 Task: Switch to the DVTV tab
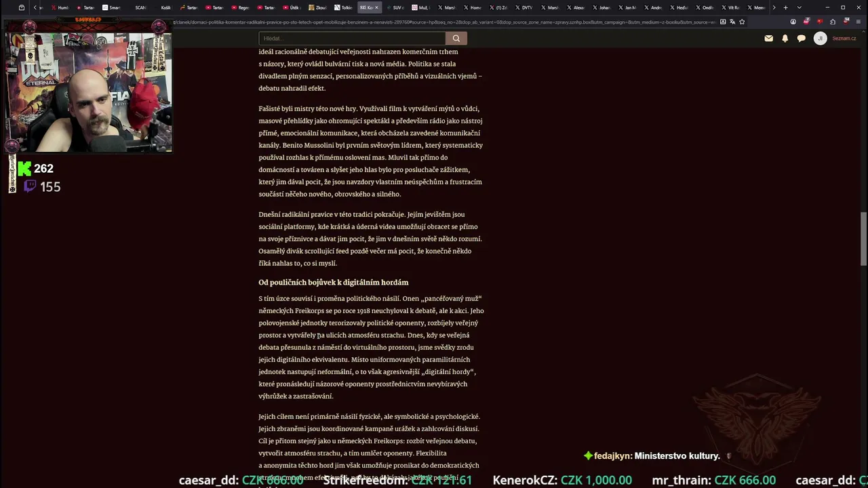coord(524,7)
